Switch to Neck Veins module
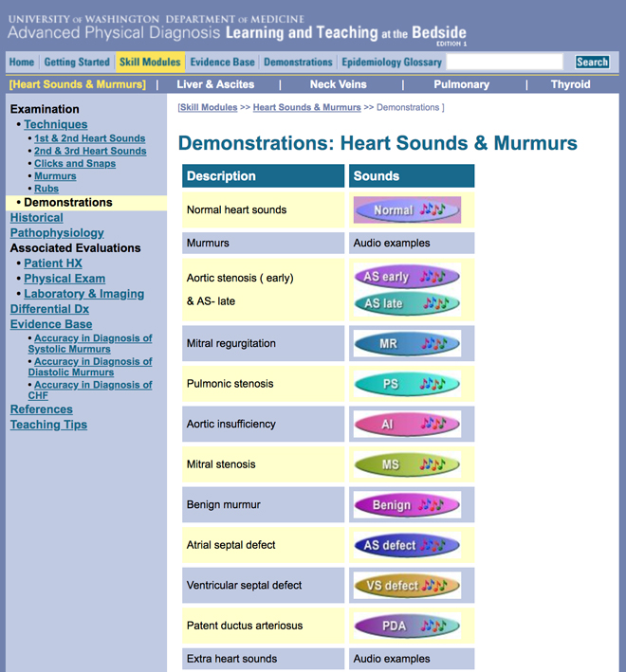Screen dimensions: 626x672 click(x=339, y=84)
